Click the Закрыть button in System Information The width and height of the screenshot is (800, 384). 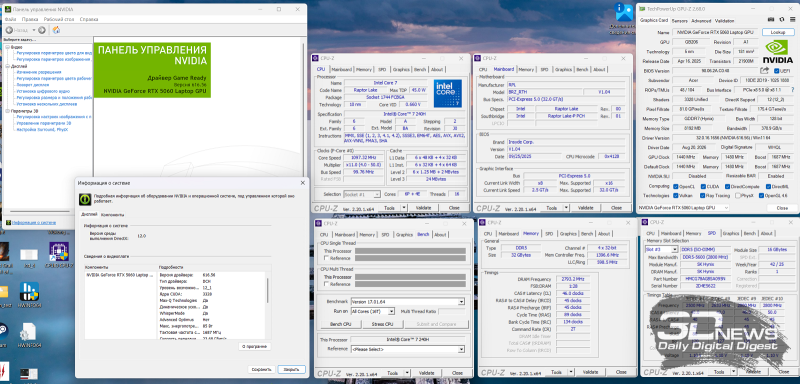tap(291, 369)
